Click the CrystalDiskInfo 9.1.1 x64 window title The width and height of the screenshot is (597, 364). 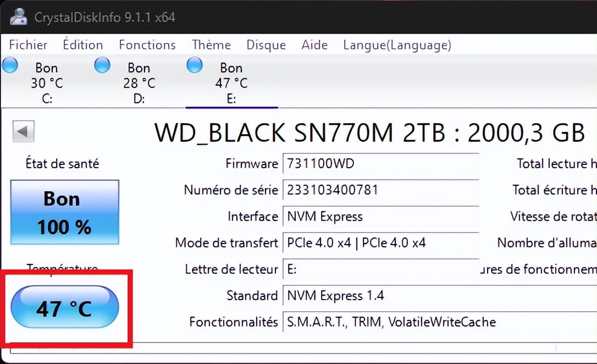point(104,18)
